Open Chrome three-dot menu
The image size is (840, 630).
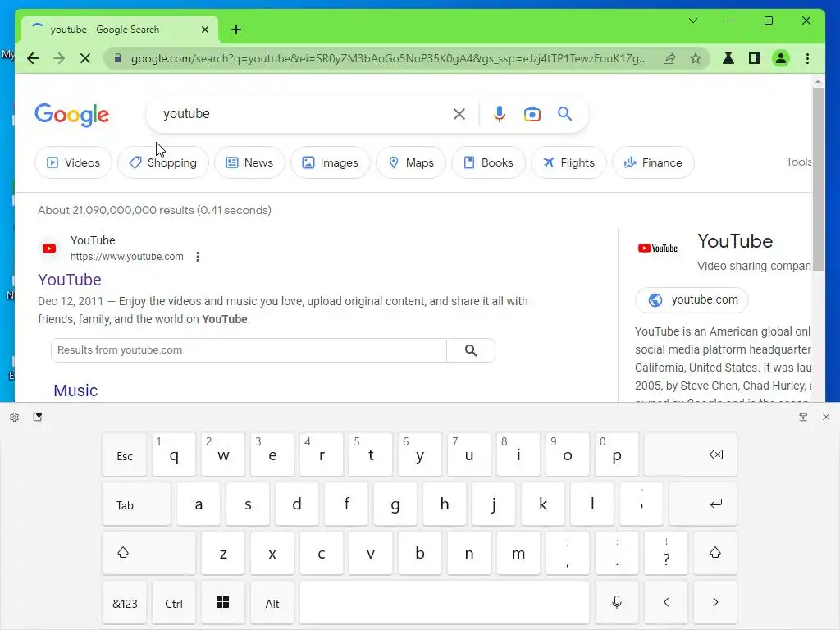point(807,58)
